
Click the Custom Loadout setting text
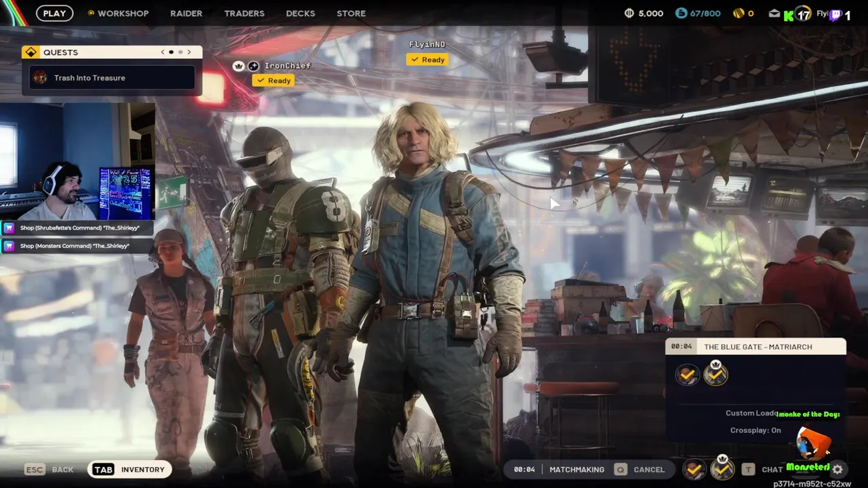pos(751,413)
